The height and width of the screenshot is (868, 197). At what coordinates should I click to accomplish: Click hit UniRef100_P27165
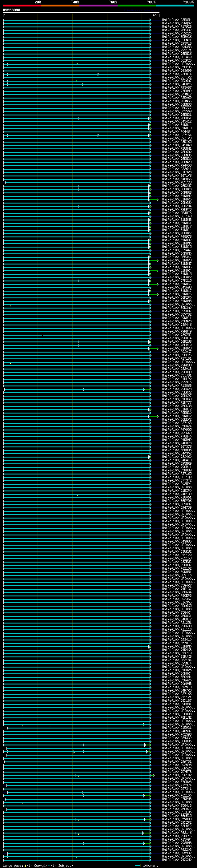tap(177, 474)
